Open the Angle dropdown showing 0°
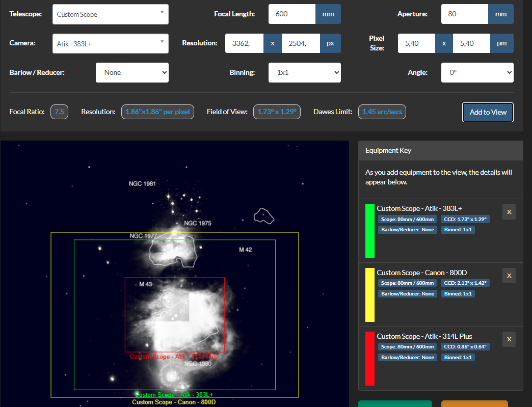Image resolution: width=532 pixels, height=407 pixels. click(477, 72)
